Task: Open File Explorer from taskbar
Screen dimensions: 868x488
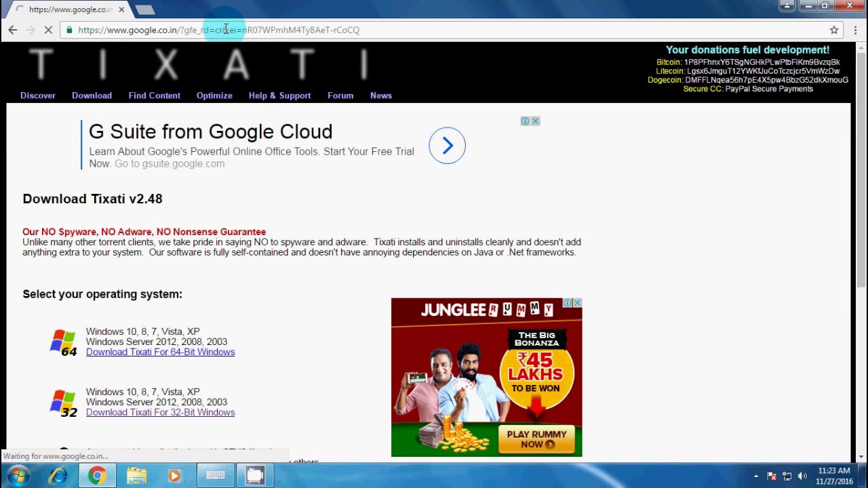Action: pos(136,476)
